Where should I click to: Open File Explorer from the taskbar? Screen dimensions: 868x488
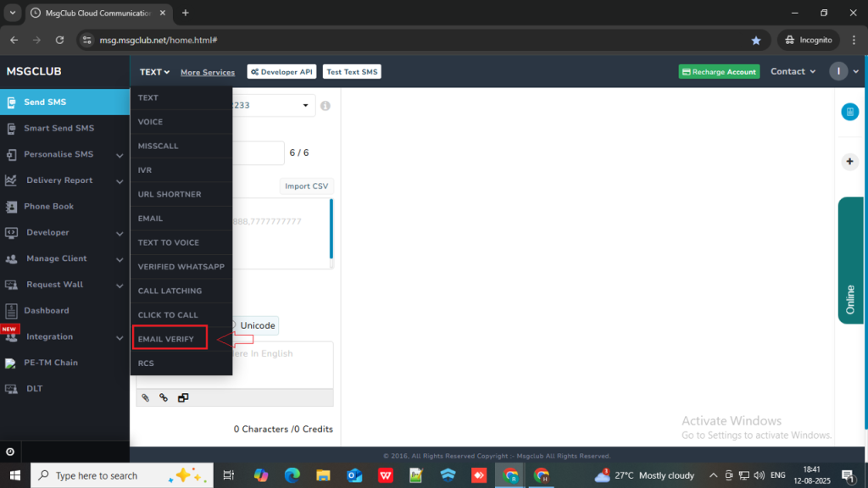coord(323,475)
